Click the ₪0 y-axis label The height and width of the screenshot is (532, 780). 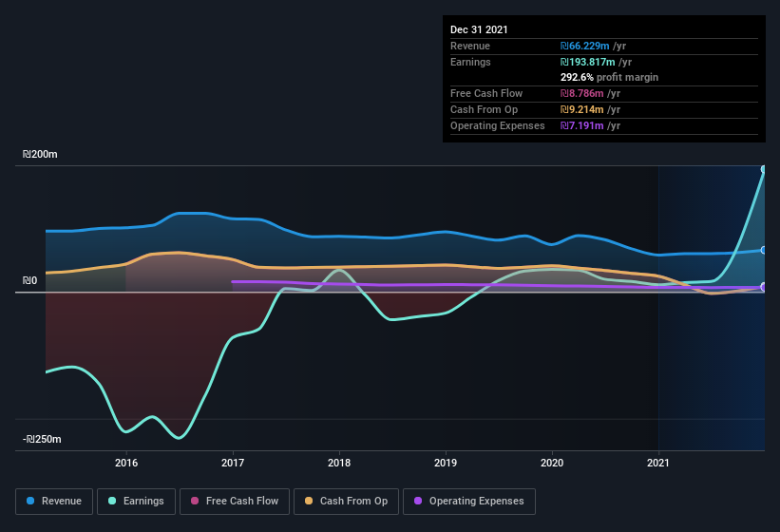29,281
